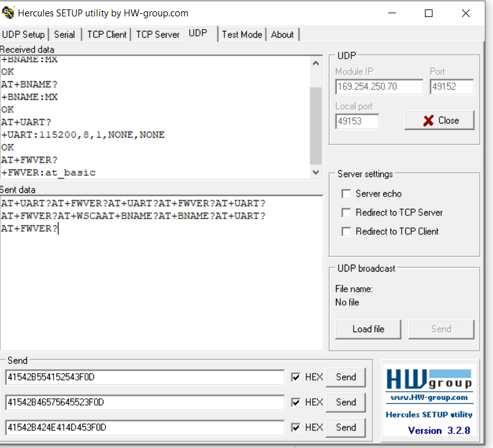Click the Local port field showing 49153
The image size is (493, 448).
[x=357, y=121]
